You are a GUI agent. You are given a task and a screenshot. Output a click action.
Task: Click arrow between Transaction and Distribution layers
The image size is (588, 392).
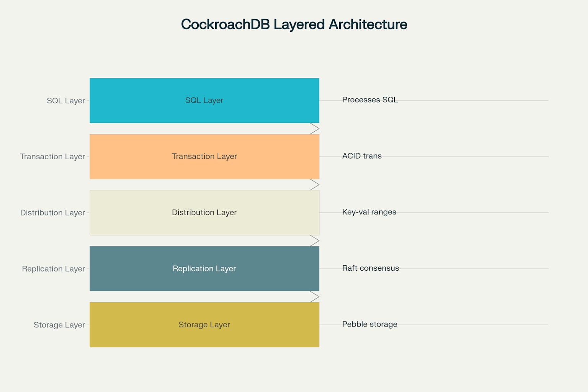[314, 185]
